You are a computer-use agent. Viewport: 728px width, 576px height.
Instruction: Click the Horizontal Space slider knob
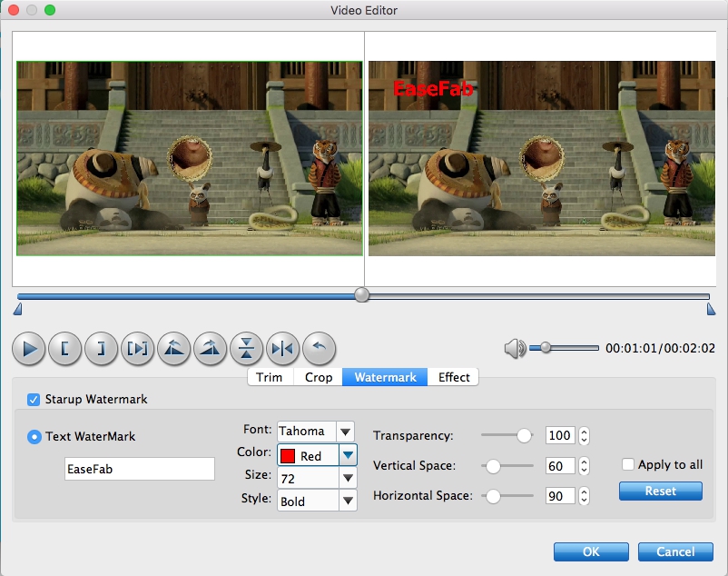click(493, 496)
